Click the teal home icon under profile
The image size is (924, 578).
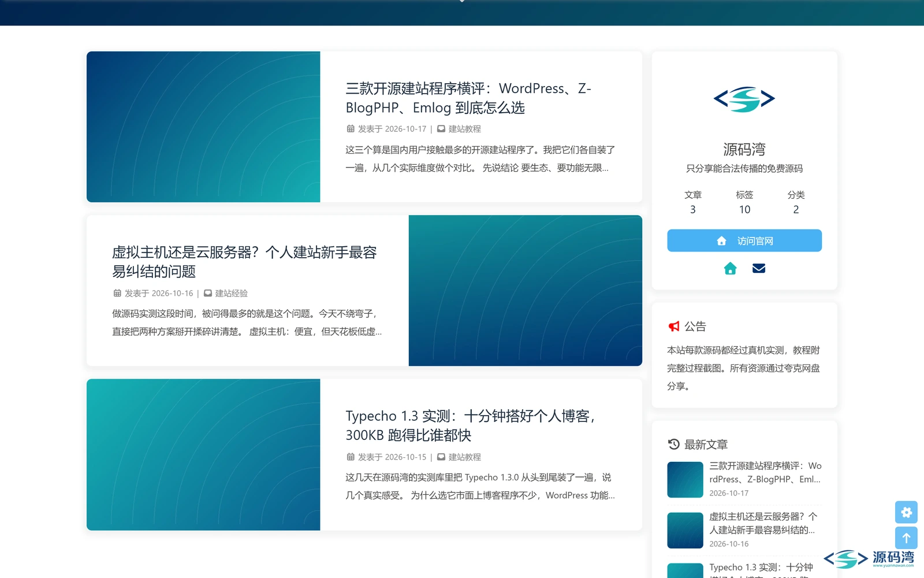pos(730,268)
